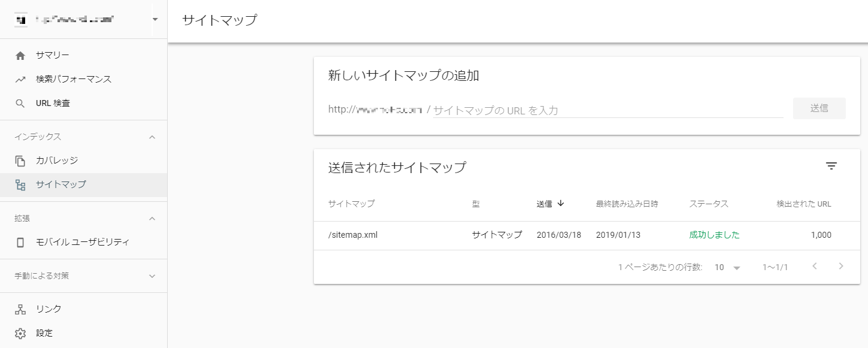Open the filter icon for submitted sitemaps
Viewport: 868px width, 348px height.
point(831,167)
